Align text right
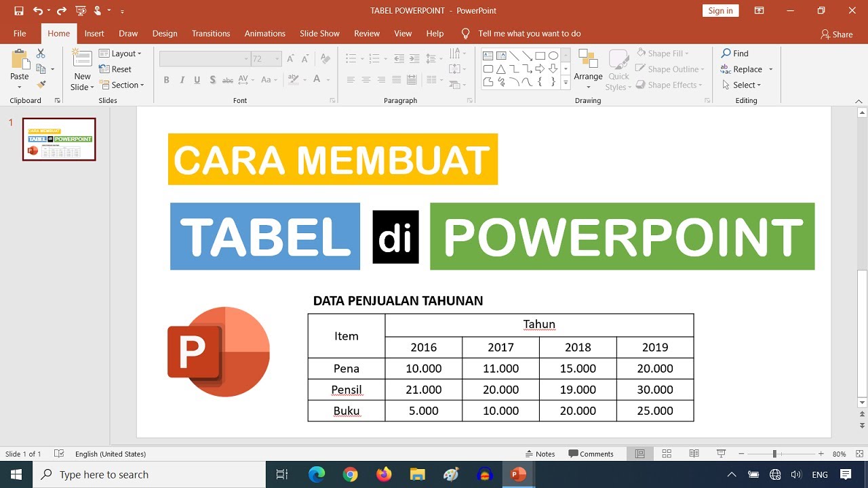This screenshot has width=868, height=488. [x=381, y=80]
